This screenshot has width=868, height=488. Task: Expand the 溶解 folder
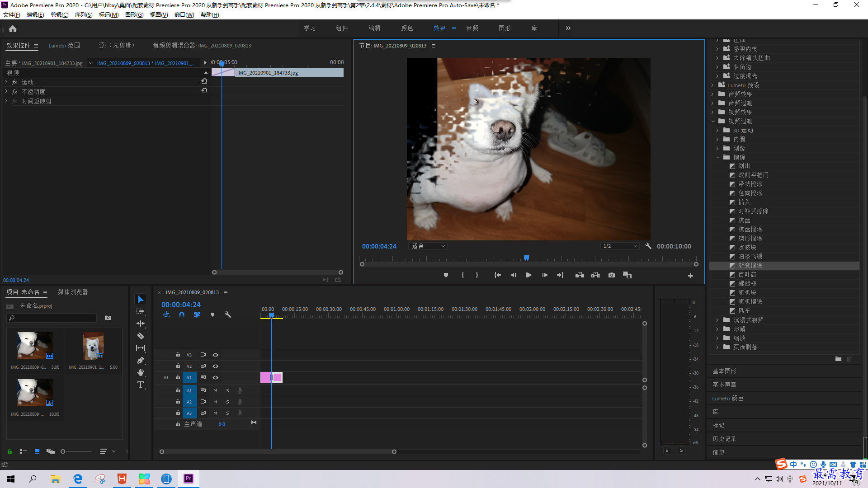(718, 329)
